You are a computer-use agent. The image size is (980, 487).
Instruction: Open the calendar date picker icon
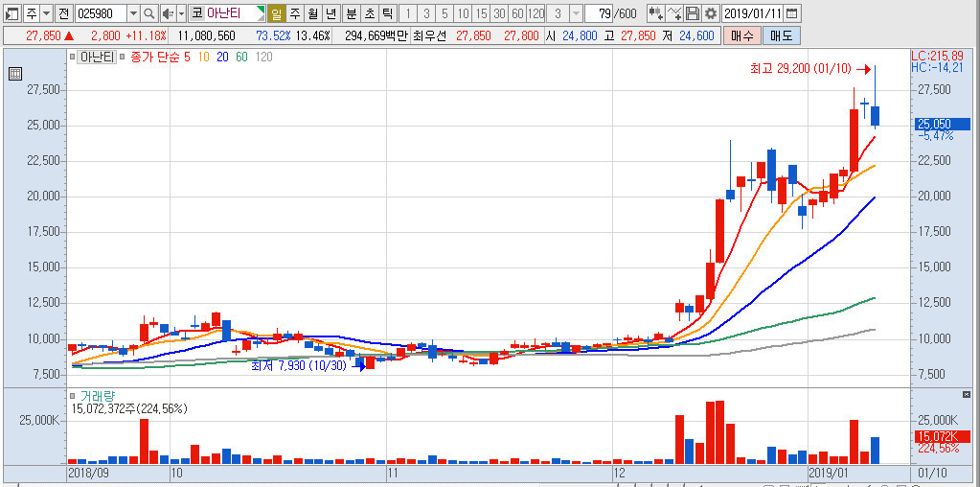[791, 13]
